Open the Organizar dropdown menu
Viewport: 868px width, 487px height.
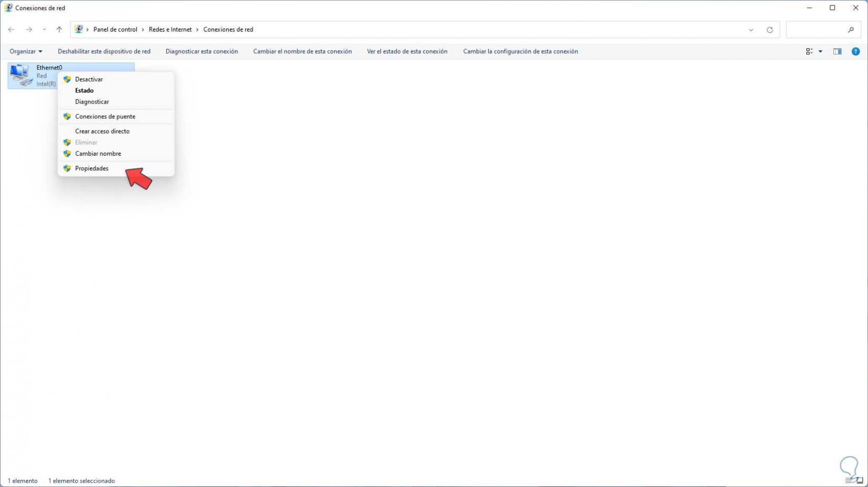tap(26, 52)
